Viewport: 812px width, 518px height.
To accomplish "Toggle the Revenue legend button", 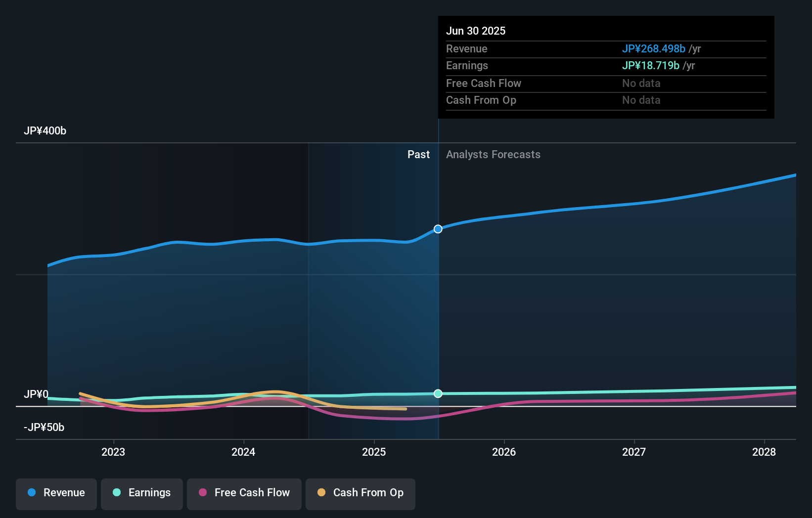I will (56, 493).
